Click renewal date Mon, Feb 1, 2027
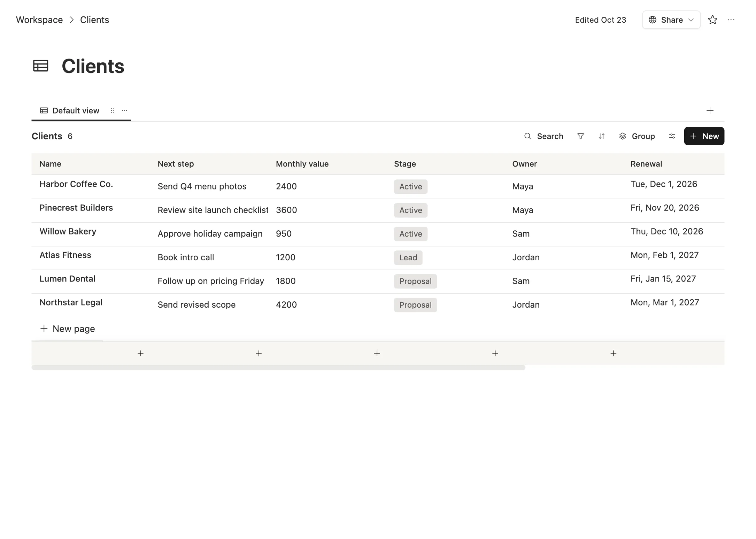The image size is (756, 539). click(x=664, y=255)
